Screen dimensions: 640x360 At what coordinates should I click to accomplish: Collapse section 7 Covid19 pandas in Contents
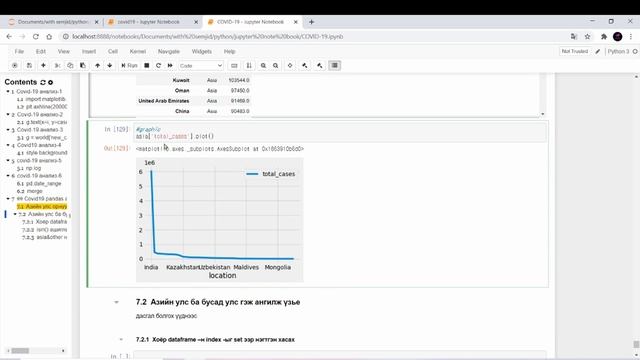click(x=8, y=199)
